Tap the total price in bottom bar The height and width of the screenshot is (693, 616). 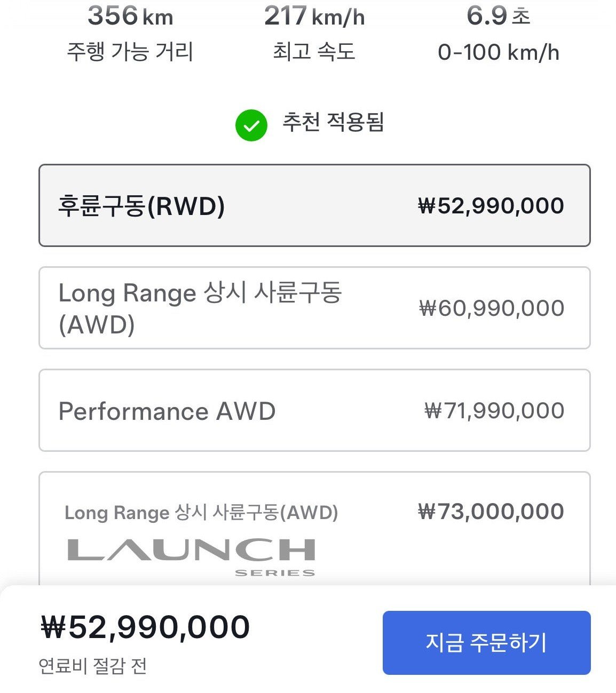(145, 627)
